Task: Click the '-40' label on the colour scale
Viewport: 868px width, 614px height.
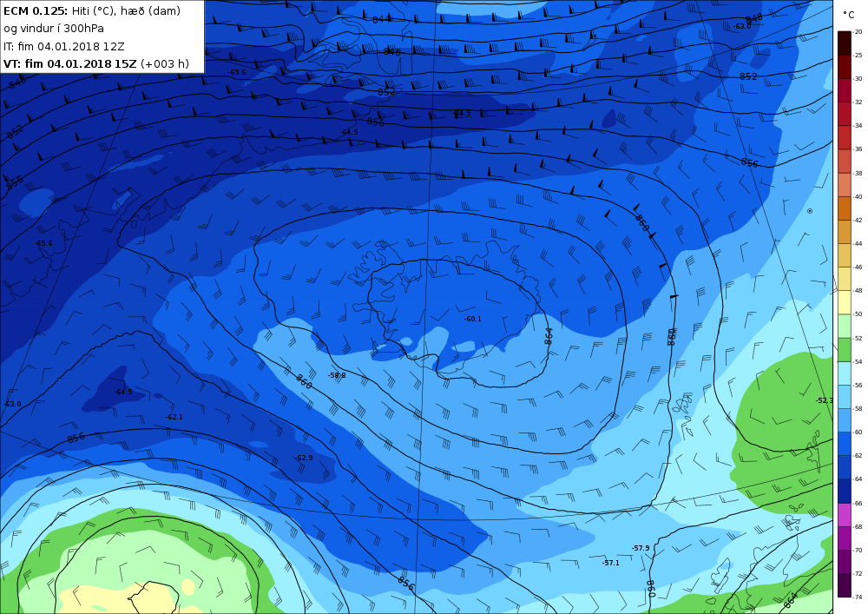Action: point(858,196)
